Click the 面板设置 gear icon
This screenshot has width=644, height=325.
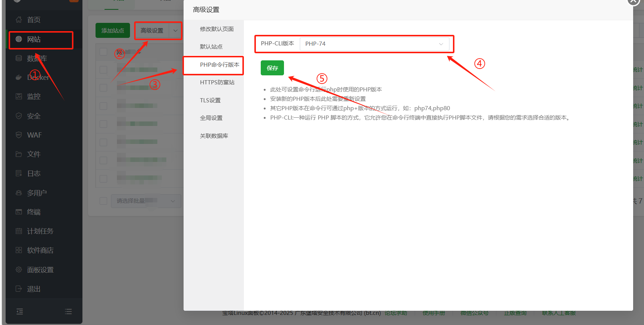click(19, 270)
